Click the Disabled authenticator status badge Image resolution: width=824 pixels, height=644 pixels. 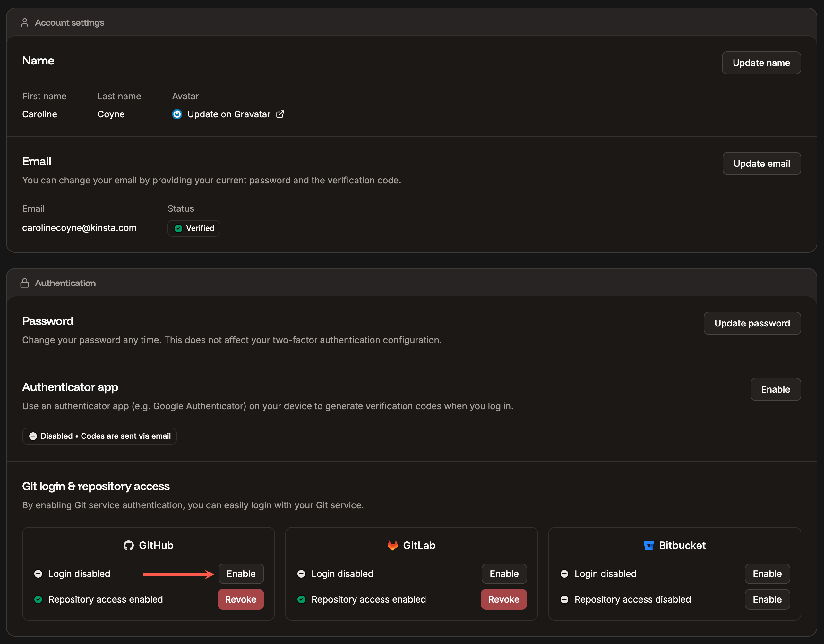[x=99, y=436]
